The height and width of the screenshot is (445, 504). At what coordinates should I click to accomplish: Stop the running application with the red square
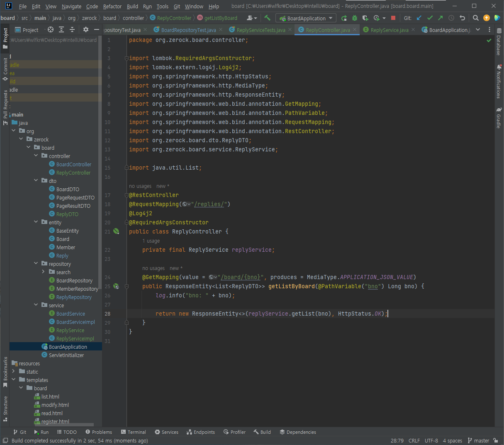(393, 18)
